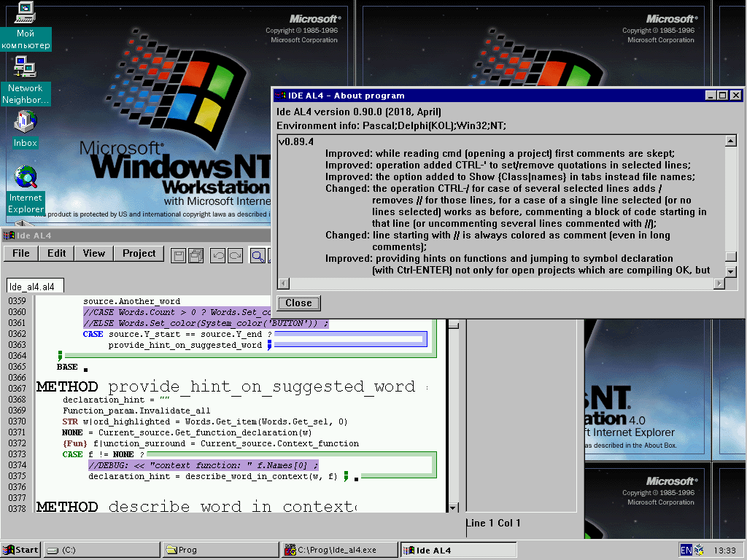The image size is (747, 560).
Task: Click METHOD describe_word_in_context heading
Action: tap(196, 506)
